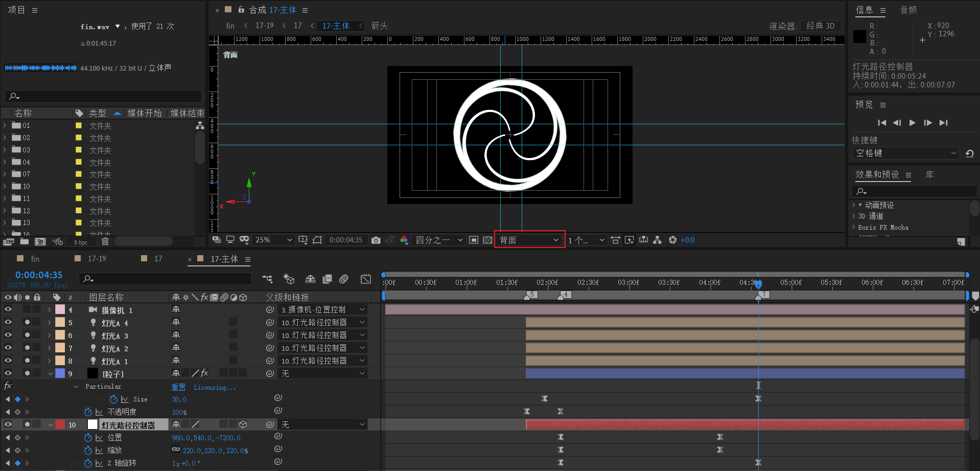Switch to the 音频 panel tab
Viewport: 980px width, 471px height.
pos(908,10)
